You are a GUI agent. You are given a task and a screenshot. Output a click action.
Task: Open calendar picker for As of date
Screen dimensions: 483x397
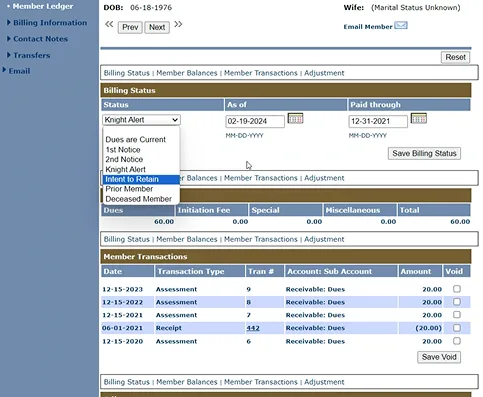(x=295, y=118)
